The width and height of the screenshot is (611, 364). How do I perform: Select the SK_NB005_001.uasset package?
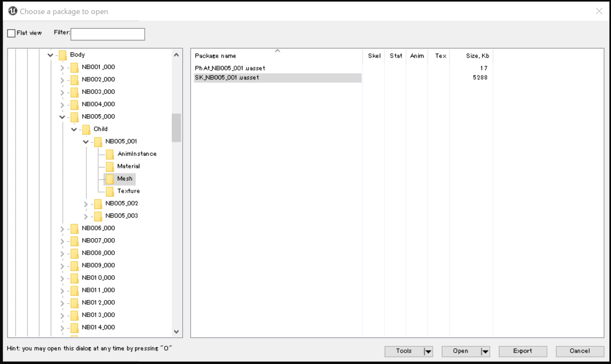(278, 78)
